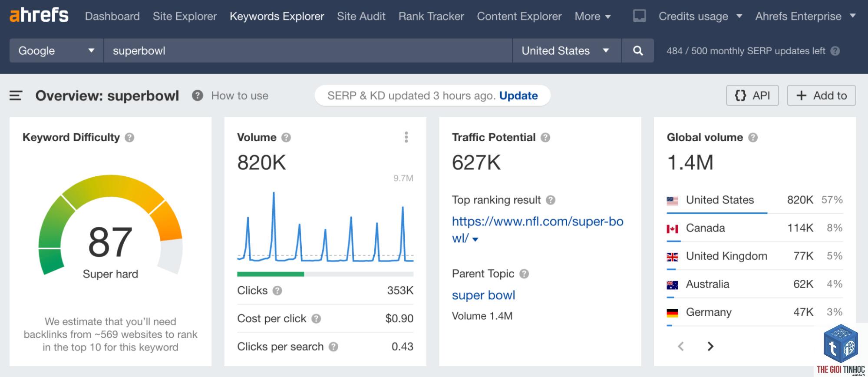Open Keywords Explorer

(277, 17)
